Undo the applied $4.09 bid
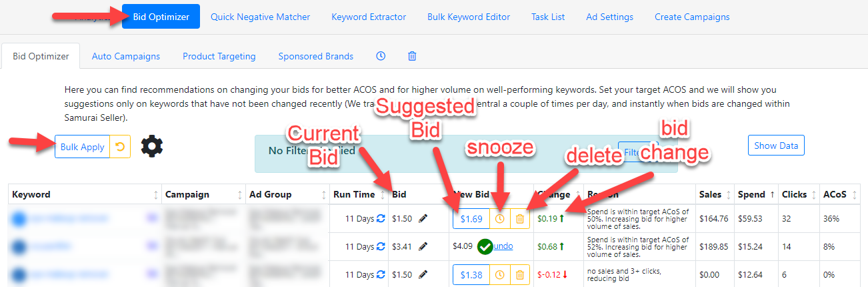This screenshot has width=868, height=287. (503, 246)
